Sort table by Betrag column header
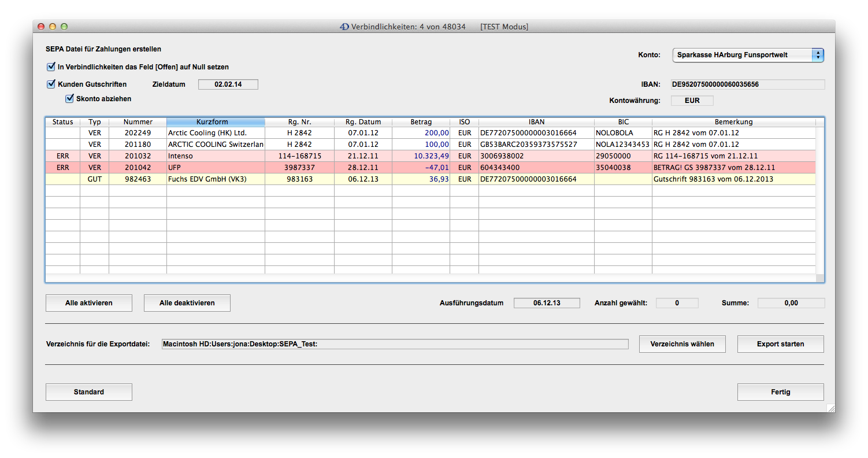Image resolution: width=868 pixels, height=458 pixels. pos(421,122)
